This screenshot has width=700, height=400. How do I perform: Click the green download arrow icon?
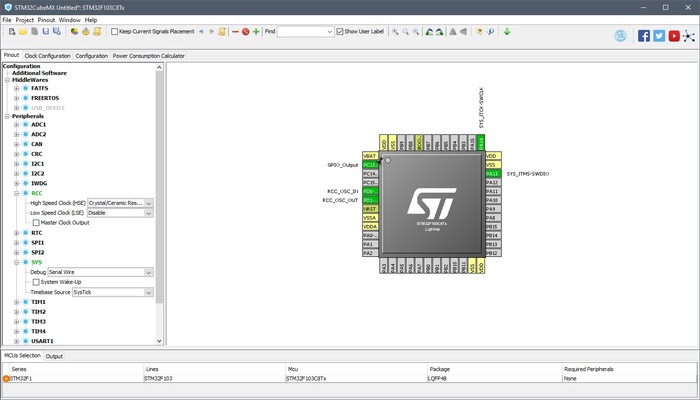(x=507, y=32)
